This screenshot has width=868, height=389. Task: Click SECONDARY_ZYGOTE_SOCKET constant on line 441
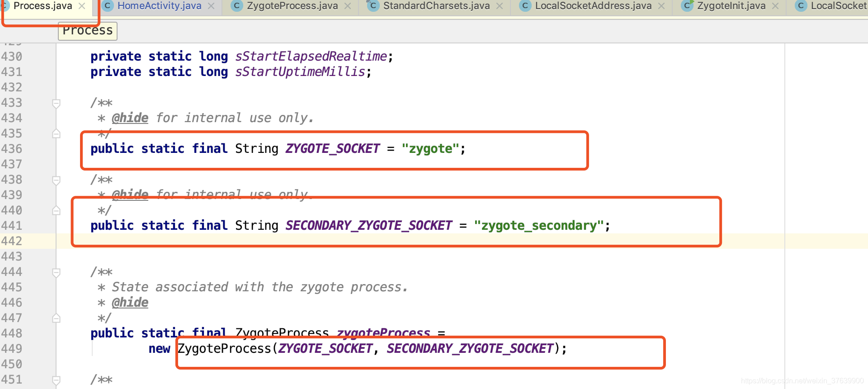[369, 226]
